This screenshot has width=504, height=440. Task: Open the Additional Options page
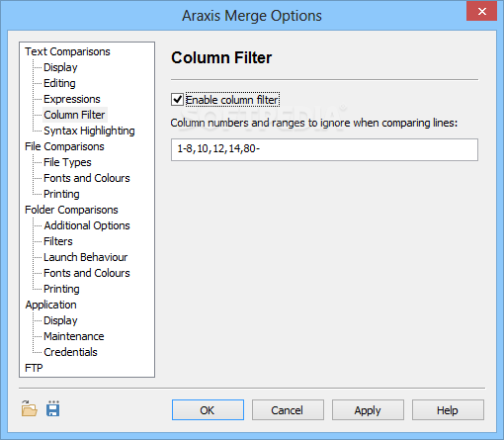pyautogui.click(x=87, y=225)
